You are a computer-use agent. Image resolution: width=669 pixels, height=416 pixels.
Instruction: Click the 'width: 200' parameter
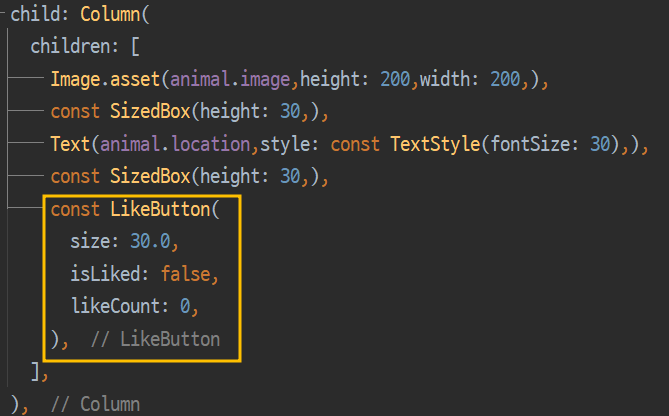coord(470,79)
